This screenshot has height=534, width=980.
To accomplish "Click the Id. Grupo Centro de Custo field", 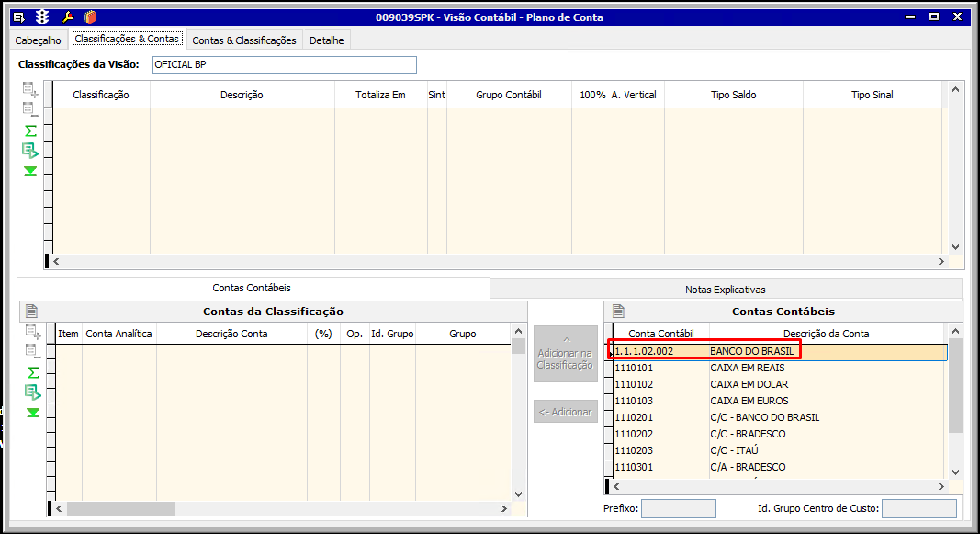I will point(918,508).
